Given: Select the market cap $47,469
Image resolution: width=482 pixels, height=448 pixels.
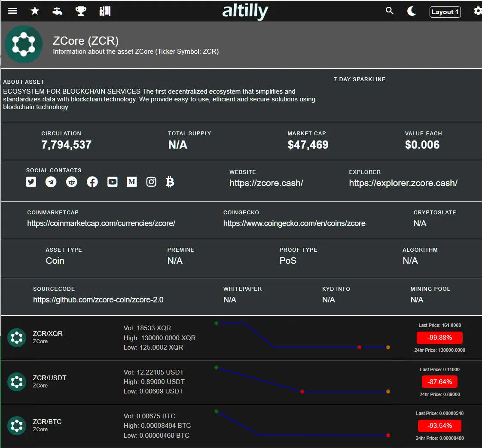Looking at the screenshot, I should 308,145.
